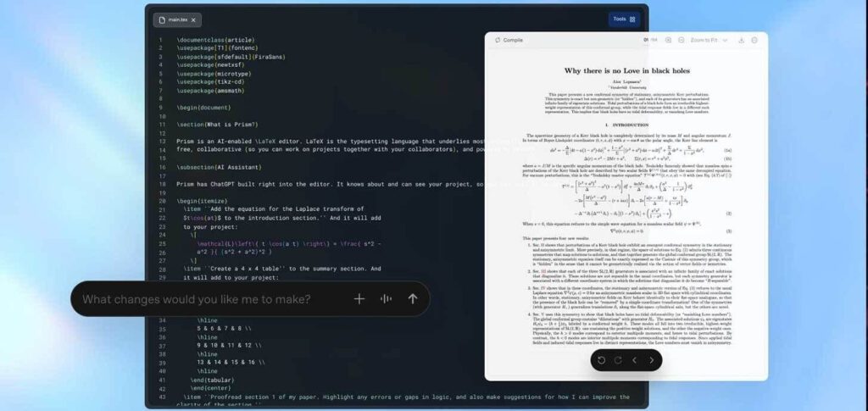Click the 'Proofread section 1 of my paper' line
The width and height of the screenshot is (868, 411).
(x=406, y=397)
